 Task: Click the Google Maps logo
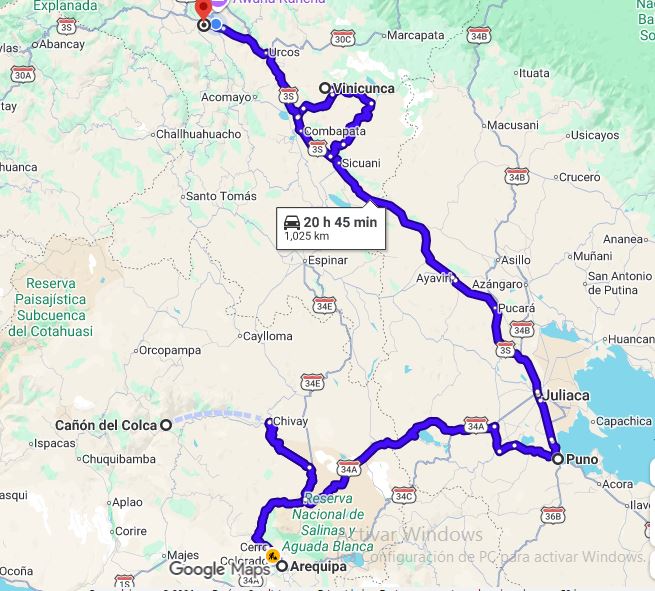pos(220,569)
